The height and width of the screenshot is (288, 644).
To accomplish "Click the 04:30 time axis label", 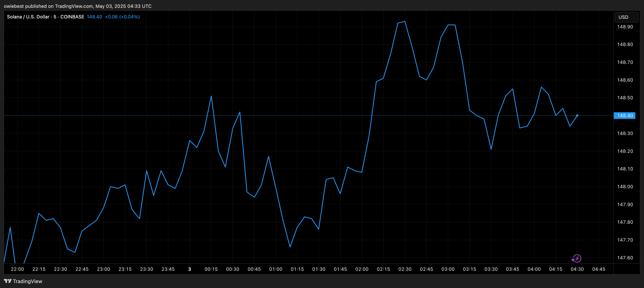I will pyautogui.click(x=577, y=269).
